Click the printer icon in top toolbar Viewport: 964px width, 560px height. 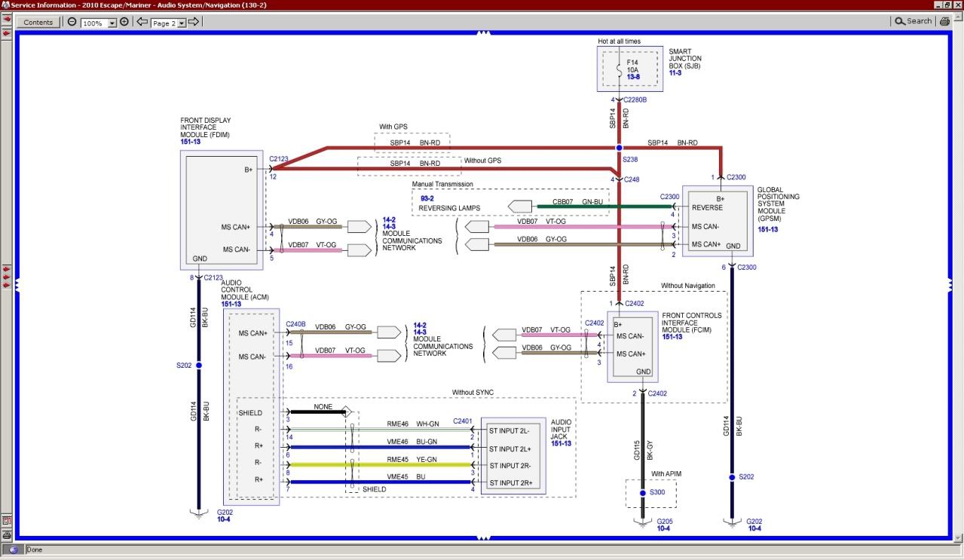(944, 22)
